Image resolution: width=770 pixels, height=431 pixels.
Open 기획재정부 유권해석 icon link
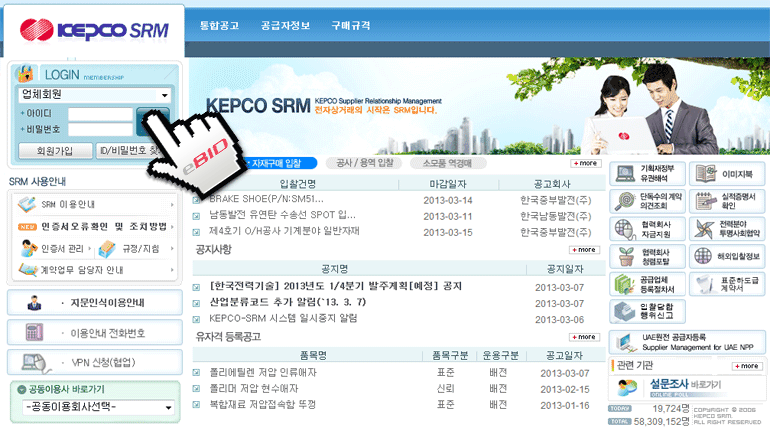click(647, 173)
